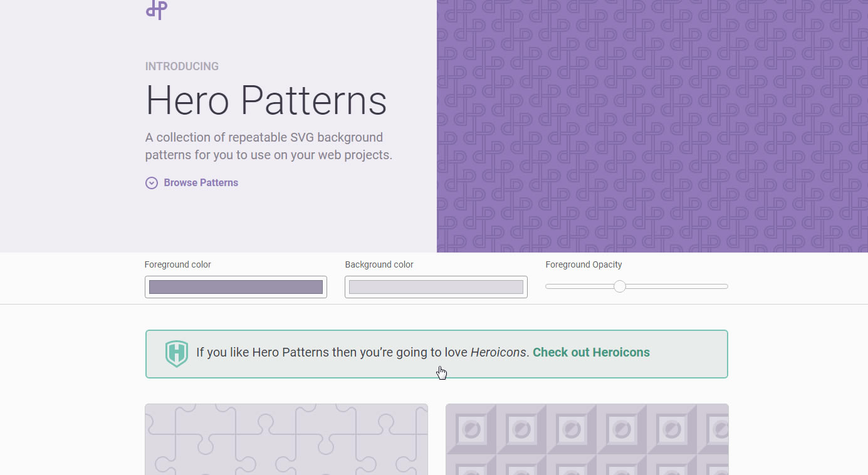Click the repeatable SVG background description text
This screenshot has width=868, height=475.
268,146
